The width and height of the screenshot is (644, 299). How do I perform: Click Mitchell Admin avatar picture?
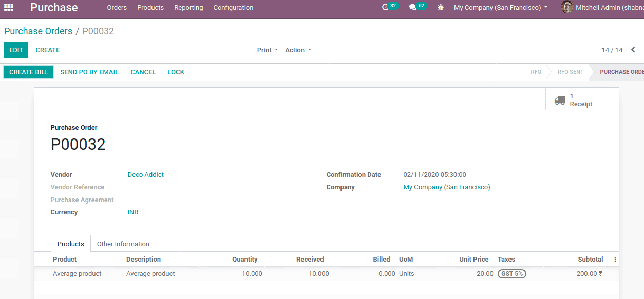tap(567, 7)
